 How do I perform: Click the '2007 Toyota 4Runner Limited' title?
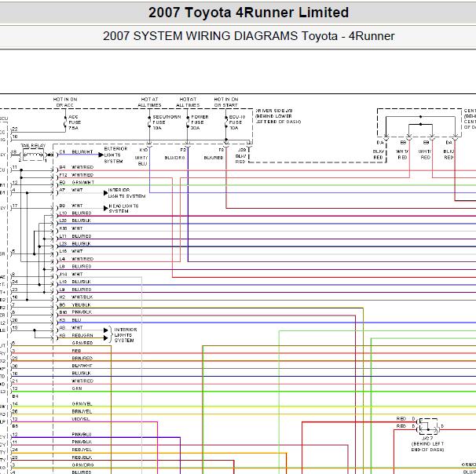[248, 13]
